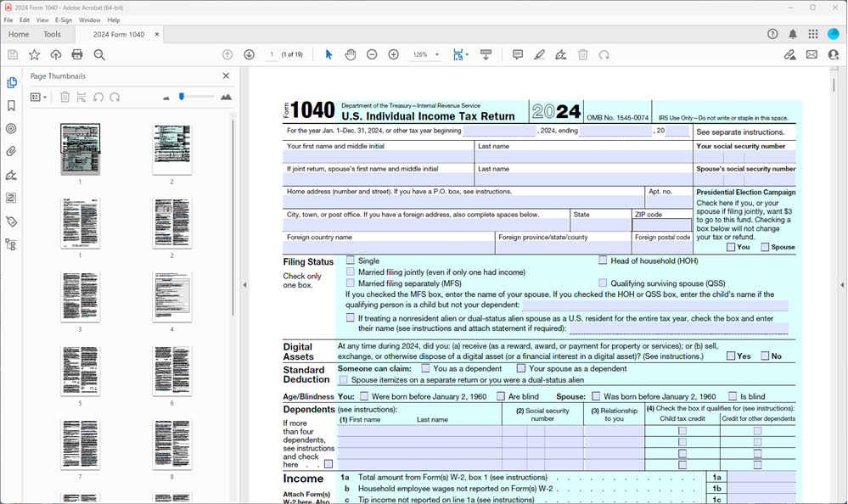
Task: Check the Single filing status box
Action: tap(351, 261)
